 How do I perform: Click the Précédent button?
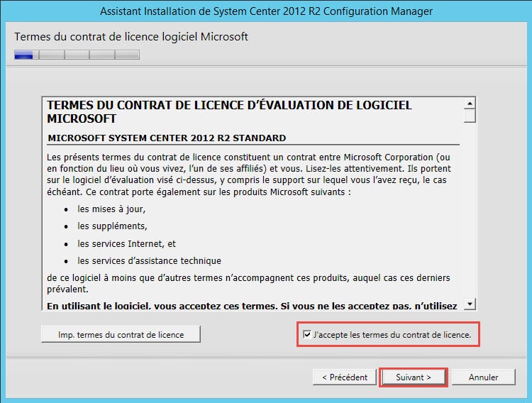point(344,377)
